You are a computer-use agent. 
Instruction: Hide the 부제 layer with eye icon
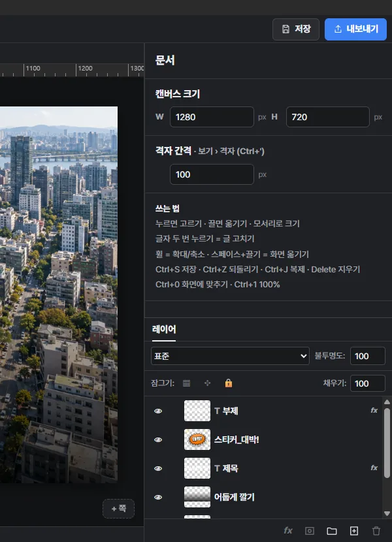158,411
